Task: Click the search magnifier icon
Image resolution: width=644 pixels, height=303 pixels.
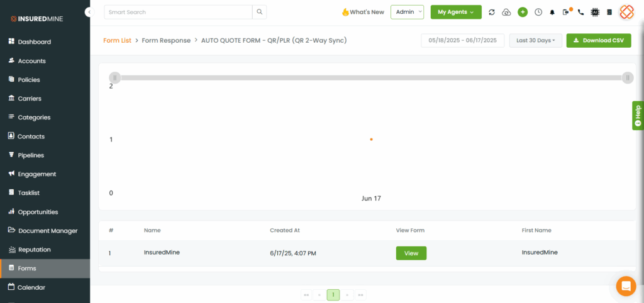Action: tap(260, 12)
